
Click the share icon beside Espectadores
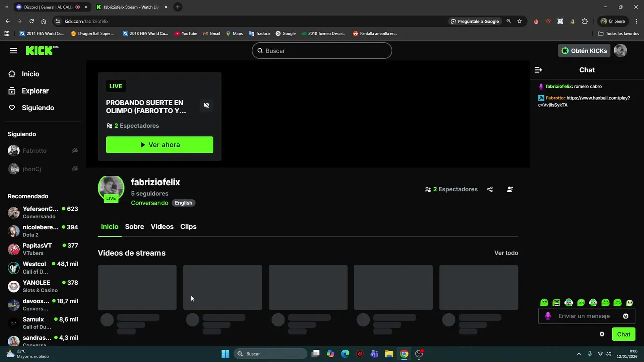pyautogui.click(x=490, y=189)
